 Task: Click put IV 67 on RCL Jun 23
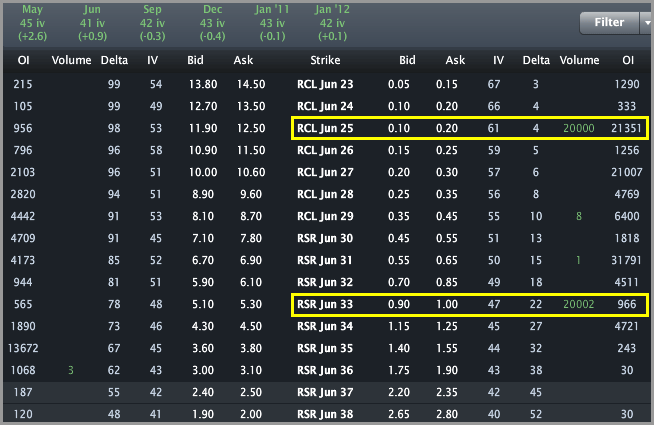[494, 84]
